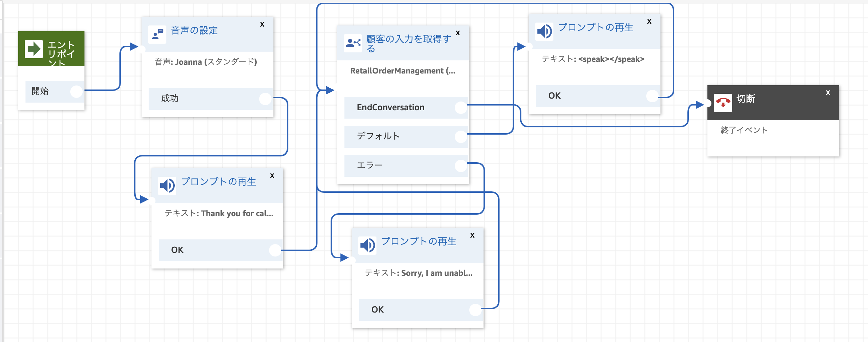
Task: Open the 音声の設定 block title
Action: click(x=194, y=31)
